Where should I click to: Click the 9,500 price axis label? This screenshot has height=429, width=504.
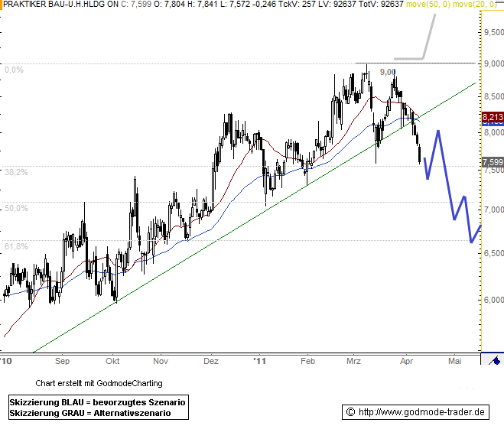tap(494, 32)
